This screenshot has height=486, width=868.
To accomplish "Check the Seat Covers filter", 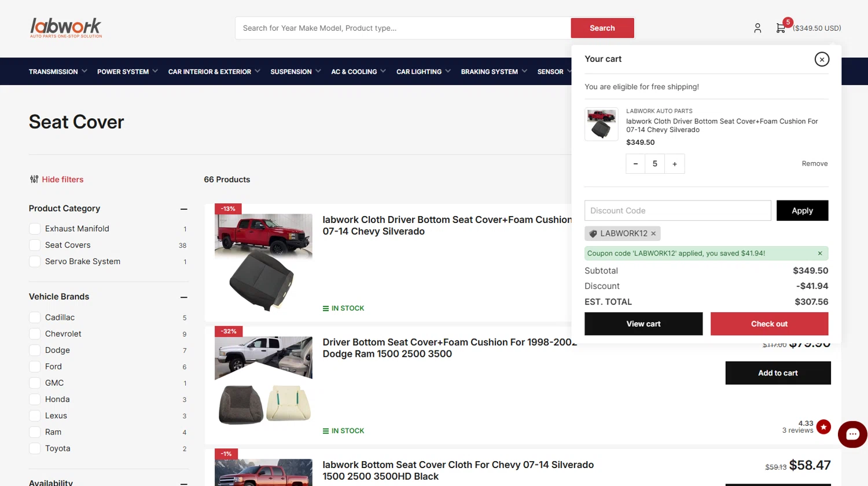I will [x=35, y=245].
